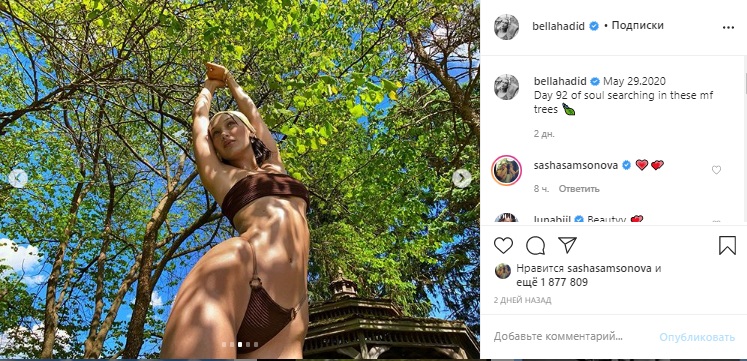
Task: Open bellahadid avatar beside the caption
Action: point(506,87)
